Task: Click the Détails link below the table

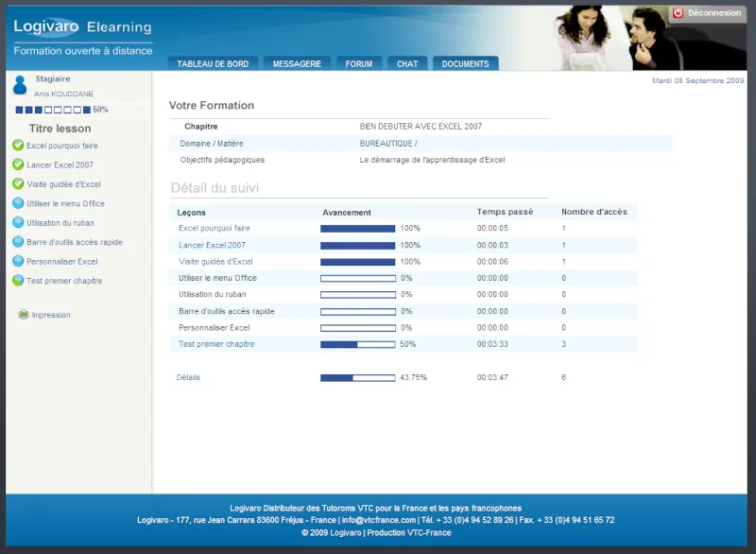Action: click(x=188, y=377)
